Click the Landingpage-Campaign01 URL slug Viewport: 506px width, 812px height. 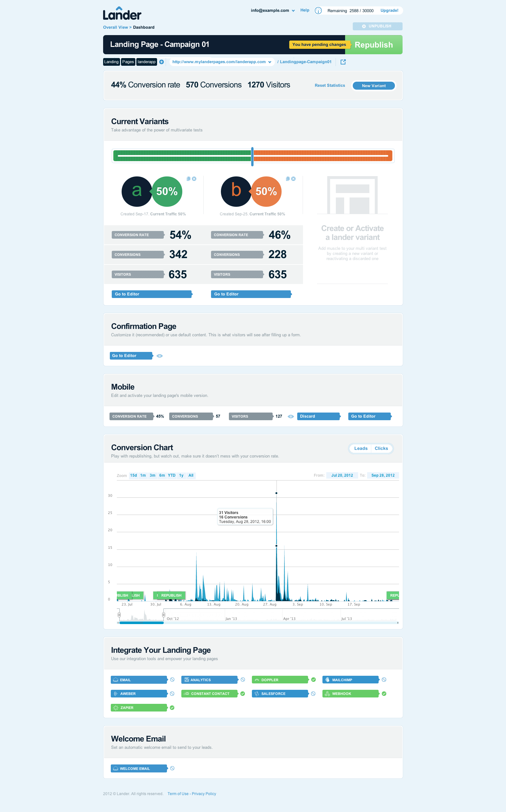click(x=306, y=62)
